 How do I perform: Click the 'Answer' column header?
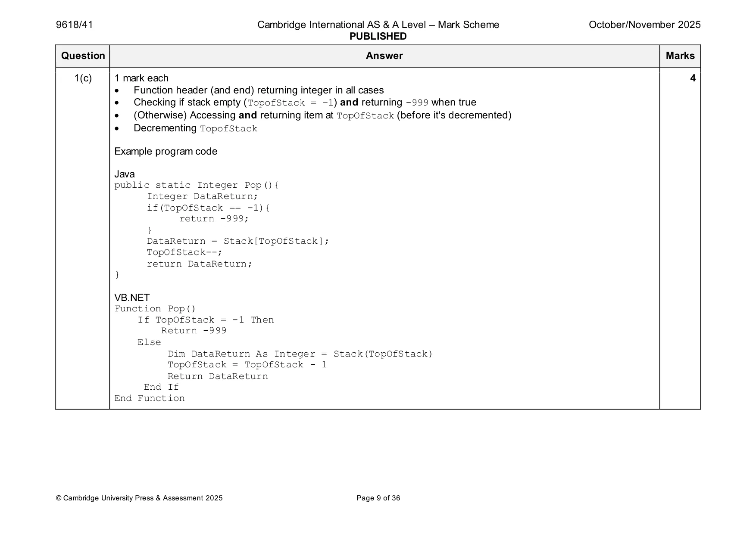[384, 56]
